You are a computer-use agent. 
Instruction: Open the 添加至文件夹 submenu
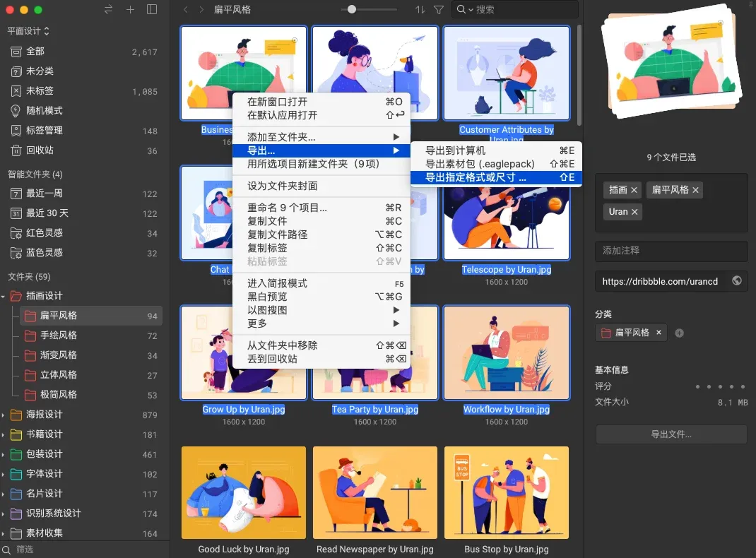tap(321, 137)
